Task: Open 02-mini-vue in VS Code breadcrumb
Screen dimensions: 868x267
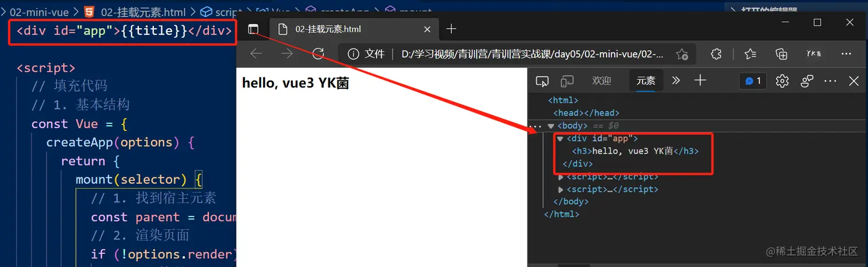Action: 39,11
